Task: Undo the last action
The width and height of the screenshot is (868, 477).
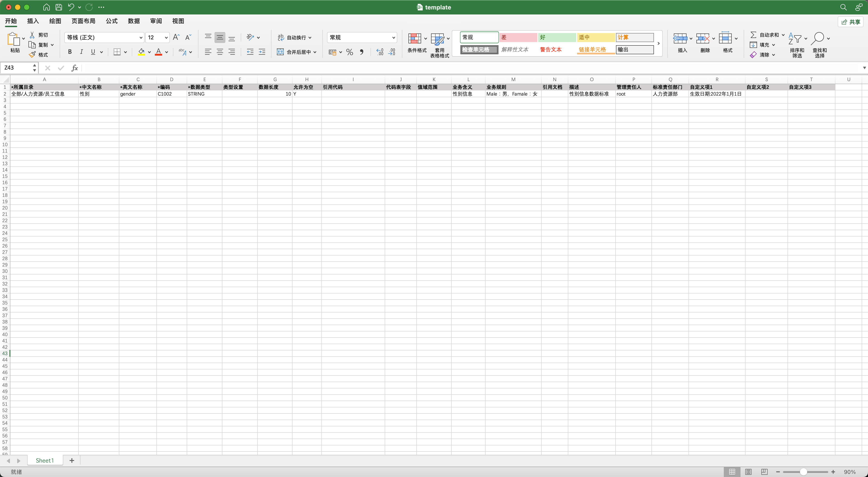Action: pos(71,7)
